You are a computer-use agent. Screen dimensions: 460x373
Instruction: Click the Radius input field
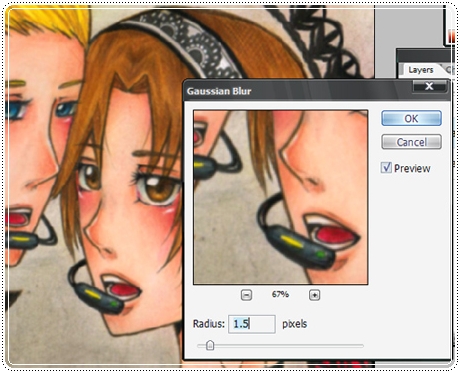tap(252, 324)
